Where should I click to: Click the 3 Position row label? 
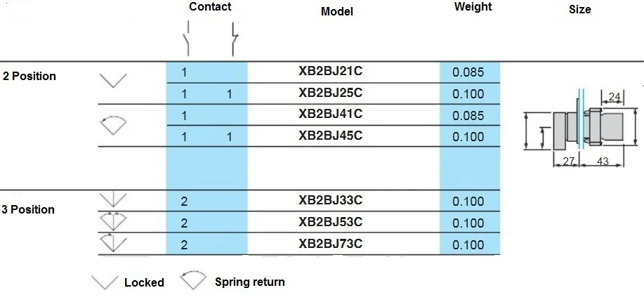28,209
